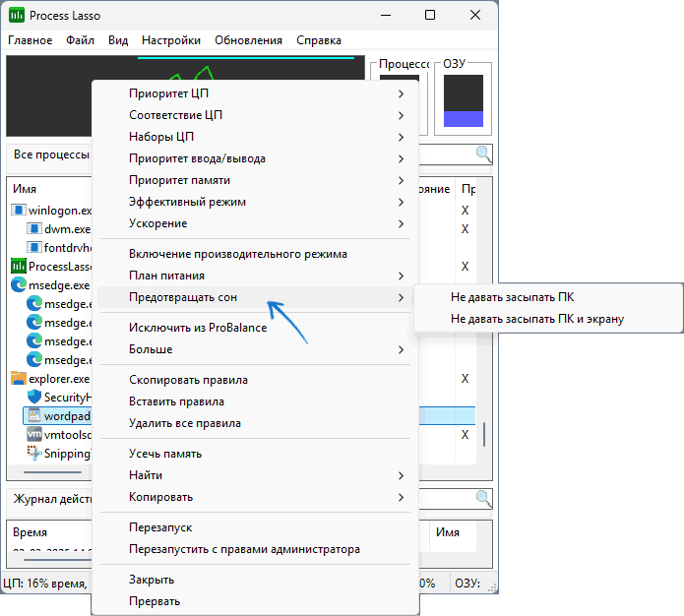Click the dwm.exe process icon
The width and height of the screenshot is (684, 616).
coord(34,228)
